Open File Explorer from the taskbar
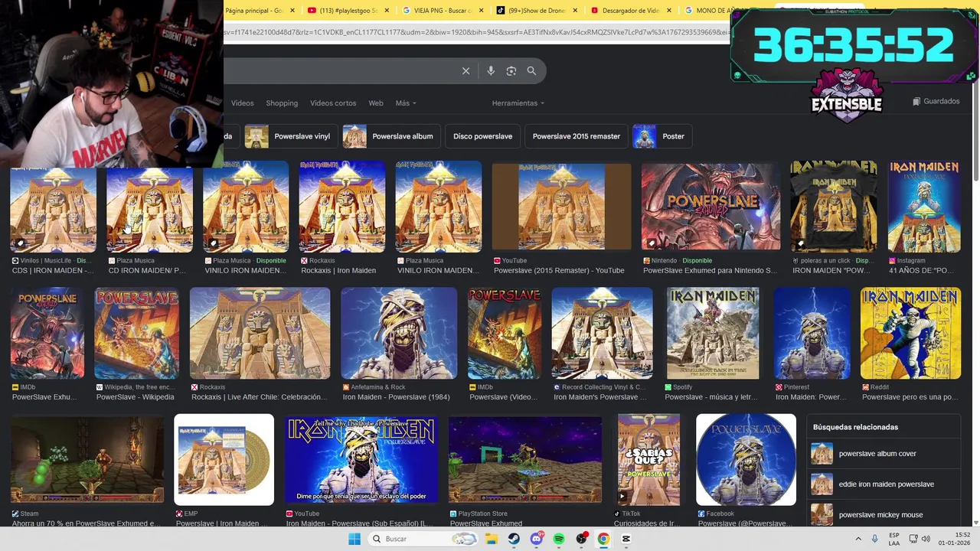The height and width of the screenshot is (551, 980). pyautogui.click(x=492, y=539)
